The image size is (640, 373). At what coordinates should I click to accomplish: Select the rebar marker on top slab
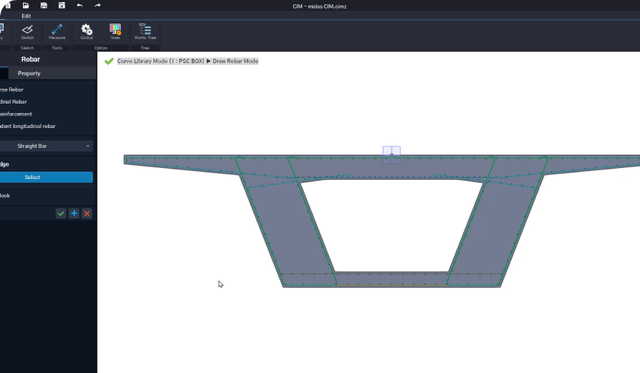coord(391,155)
